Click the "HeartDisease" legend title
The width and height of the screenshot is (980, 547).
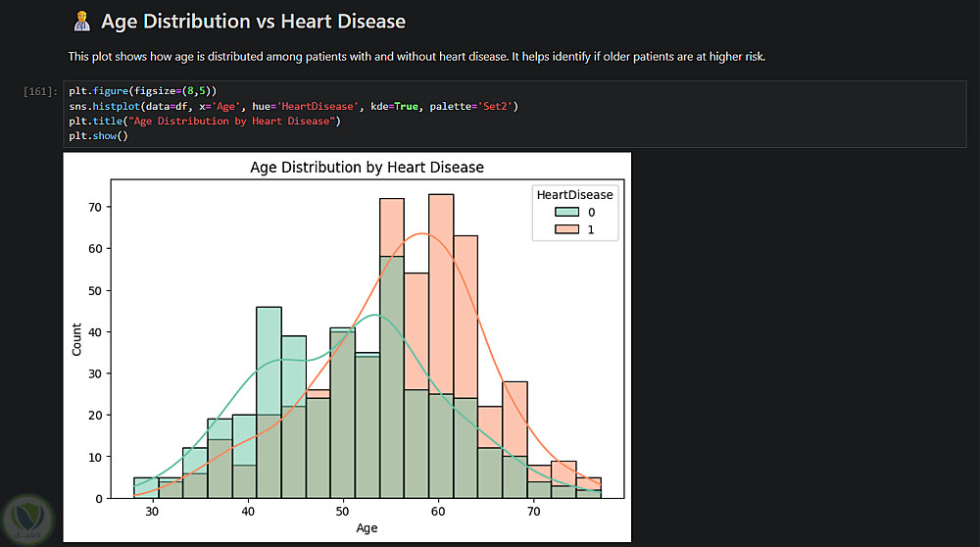point(574,194)
